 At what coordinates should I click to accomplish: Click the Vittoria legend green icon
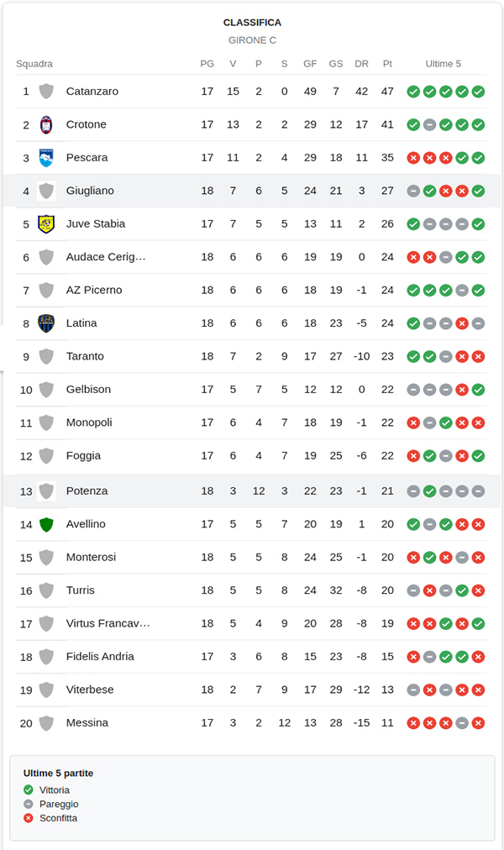(29, 790)
